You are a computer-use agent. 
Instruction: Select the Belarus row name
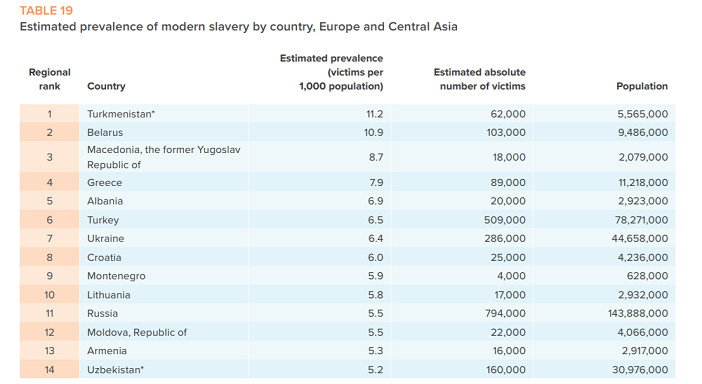click(105, 132)
